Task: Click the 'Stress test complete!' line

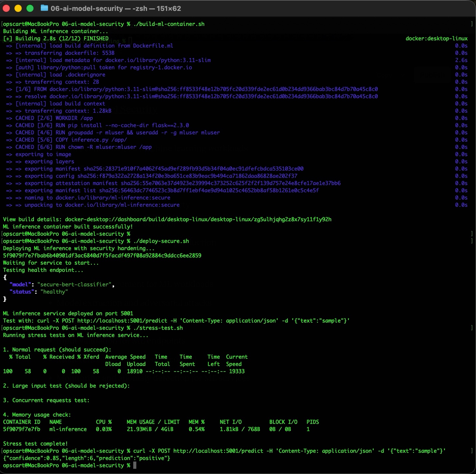Action: click(35, 444)
